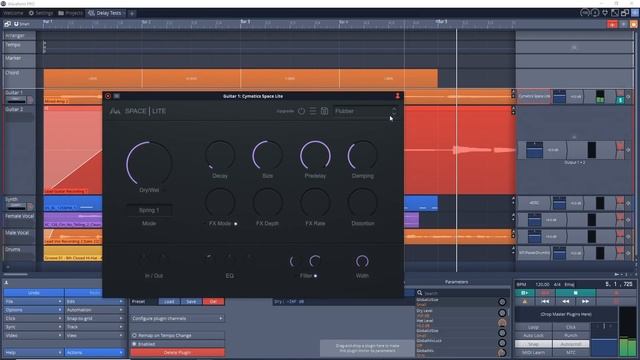This screenshot has height=360, width=640.
Task: Click the fullscreen expand icon in top bar
Action: 615,13
